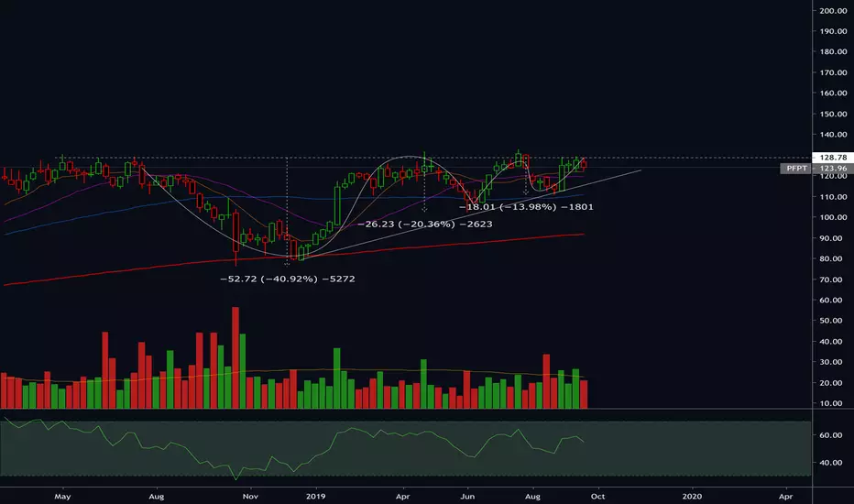
Task: Click the May label on time axis
Action: (62, 497)
